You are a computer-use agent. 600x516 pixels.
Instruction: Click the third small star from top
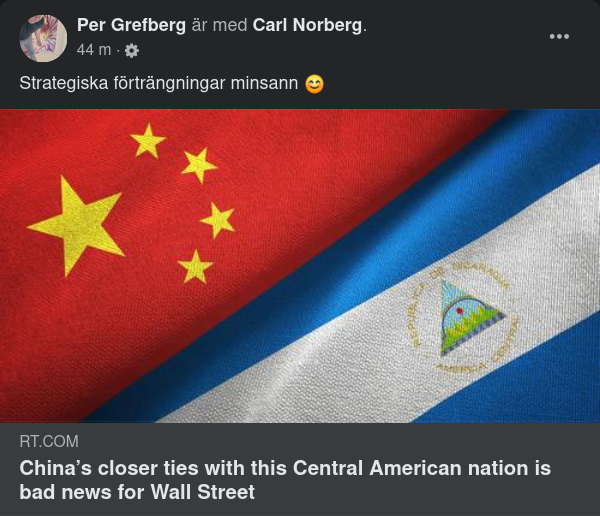coord(217,218)
